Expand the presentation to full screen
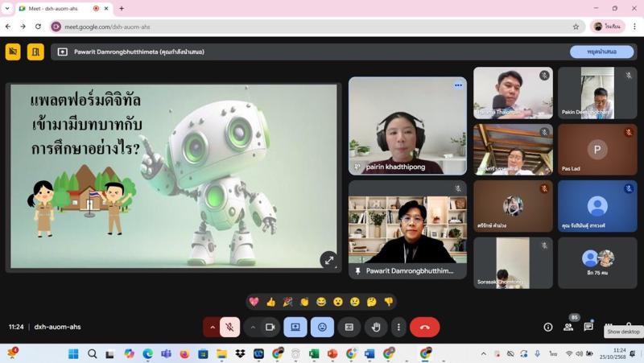Image resolution: width=644 pixels, height=363 pixels. point(328,260)
